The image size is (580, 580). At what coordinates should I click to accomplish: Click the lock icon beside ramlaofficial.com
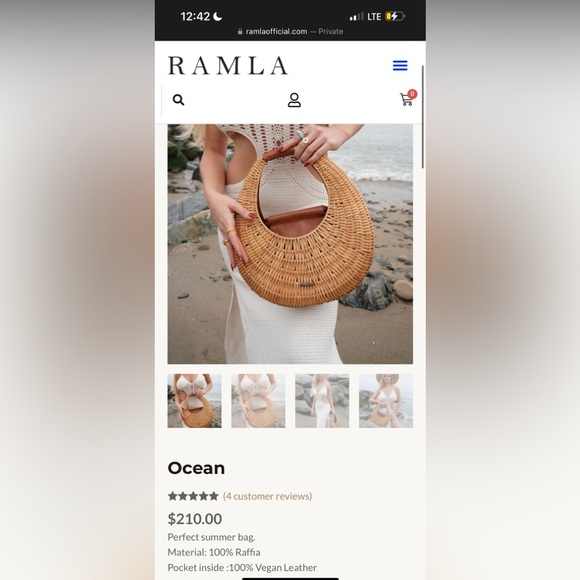click(240, 31)
